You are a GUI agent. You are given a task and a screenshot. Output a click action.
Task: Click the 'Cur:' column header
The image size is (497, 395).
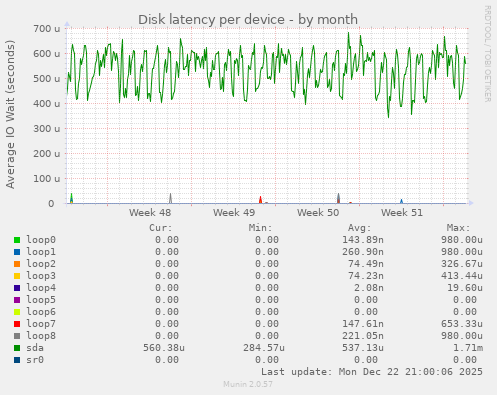(x=161, y=228)
